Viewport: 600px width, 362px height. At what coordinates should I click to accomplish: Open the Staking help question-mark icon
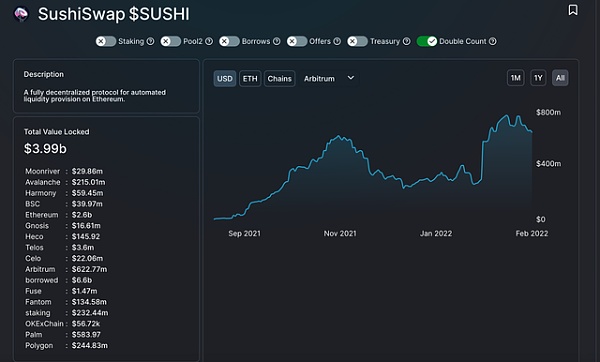point(150,41)
